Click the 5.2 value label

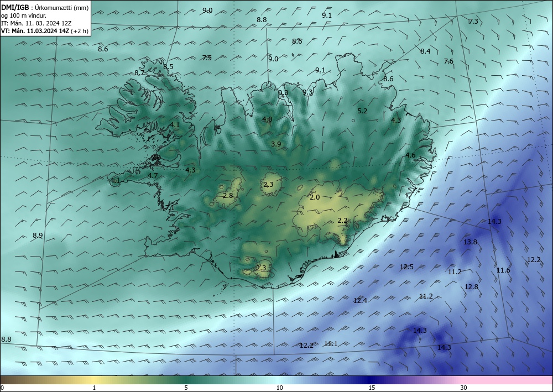[x=362, y=111]
